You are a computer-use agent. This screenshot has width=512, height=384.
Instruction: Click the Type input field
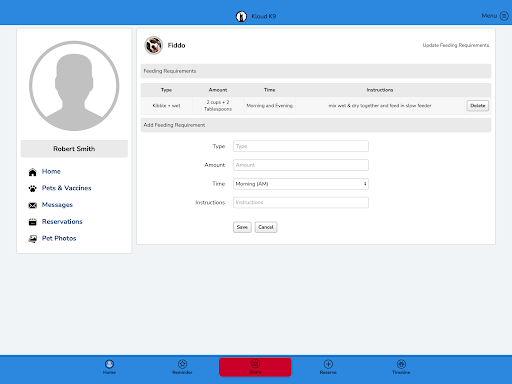pos(301,146)
